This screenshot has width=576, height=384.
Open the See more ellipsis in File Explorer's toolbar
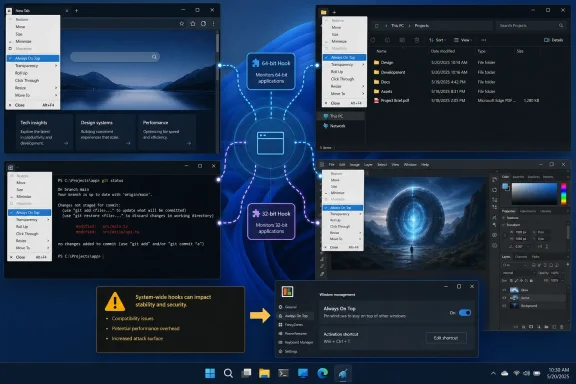[x=483, y=40]
